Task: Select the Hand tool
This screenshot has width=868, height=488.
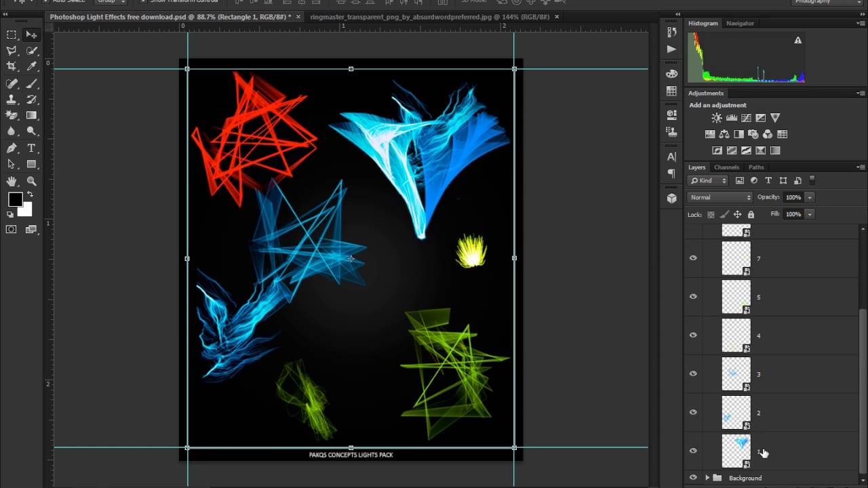Action: click(x=12, y=181)
